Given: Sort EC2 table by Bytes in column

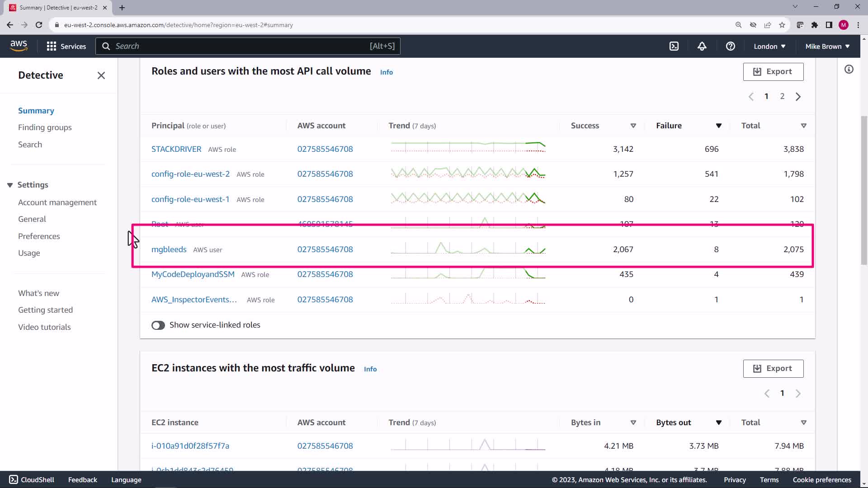Looking at the screenshot, I should 633,422.
